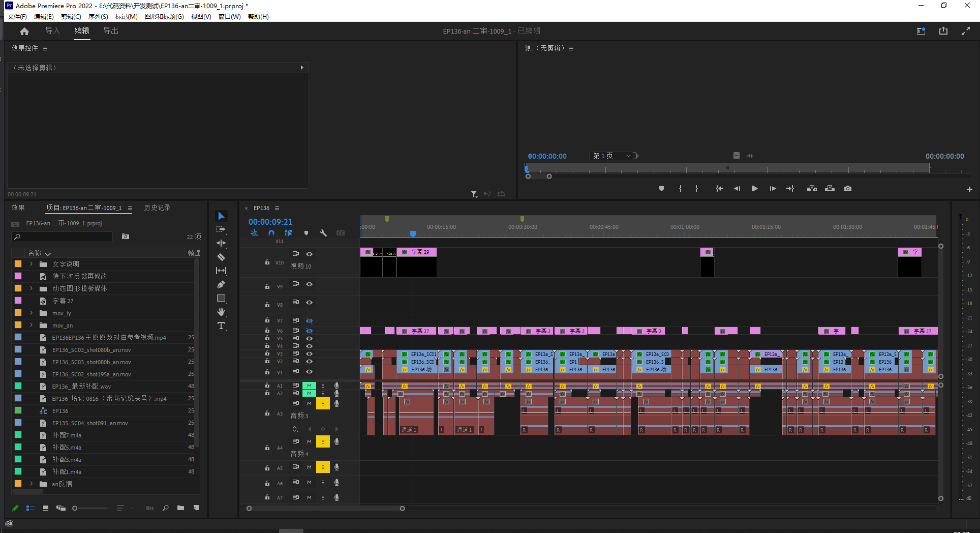This screenshot has width=980, height=533.
Task: Switch to the 历史记录 tab
Action: coord(157,208)
